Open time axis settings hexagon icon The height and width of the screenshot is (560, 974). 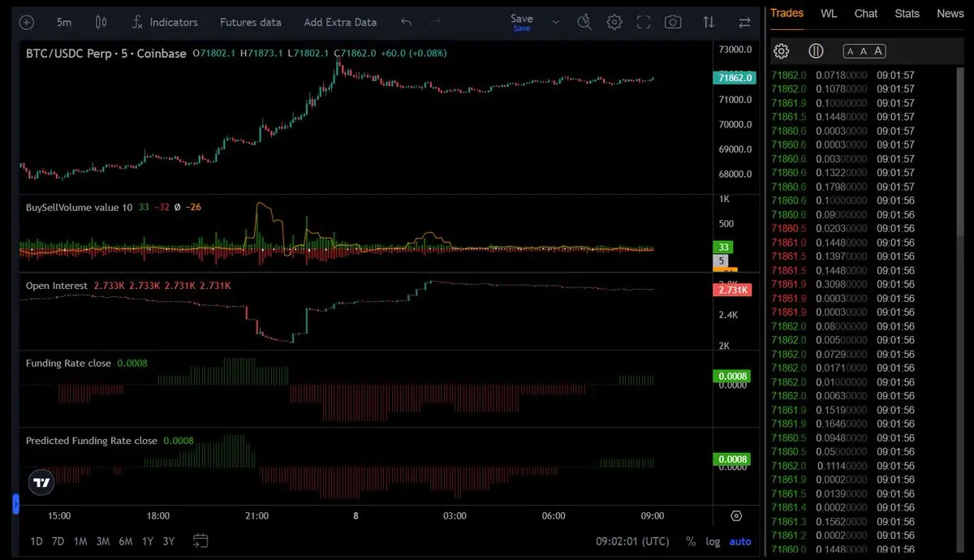pyautogui.click(x=736, y=515)
